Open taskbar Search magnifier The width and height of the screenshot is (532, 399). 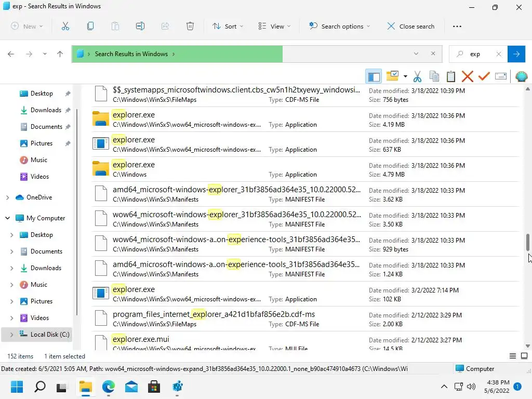tap(39, 387)
